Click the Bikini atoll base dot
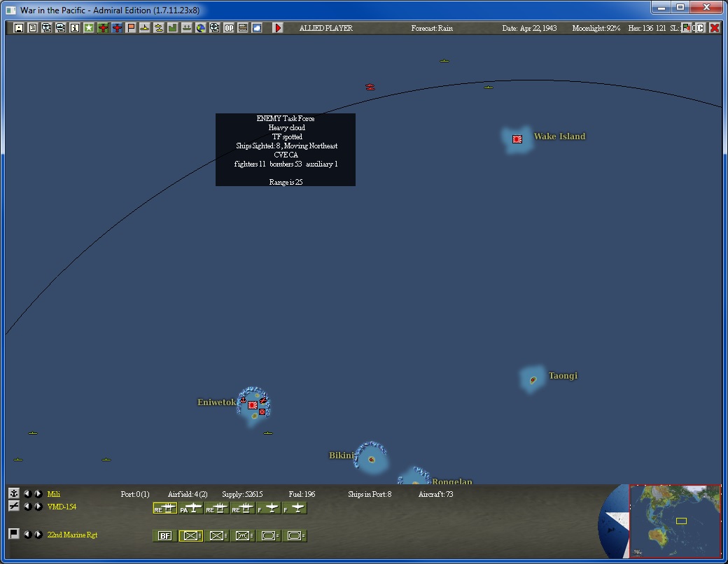The image size is (728, 564). [372, 460]
